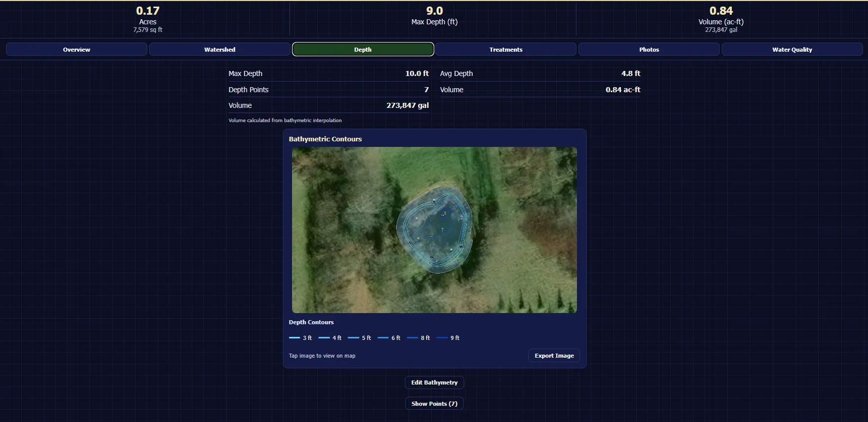Screen dimensions: 868x422
Task: Click the 'Bathymetric Contours' heading
Action: click(325, 139)
